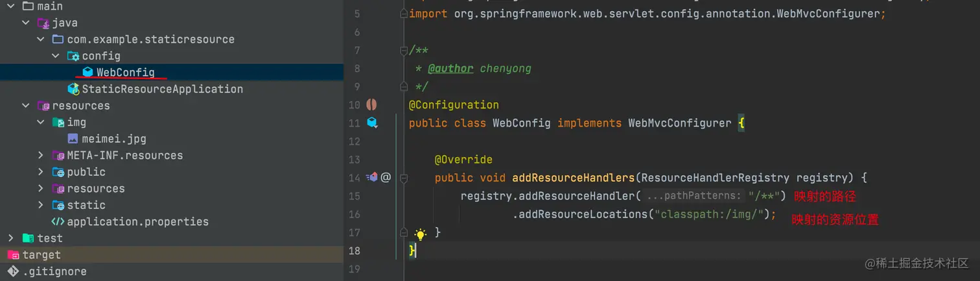Click the static web folder icon
The height and width of the screenshot is (281, 980).
(58, 205)
